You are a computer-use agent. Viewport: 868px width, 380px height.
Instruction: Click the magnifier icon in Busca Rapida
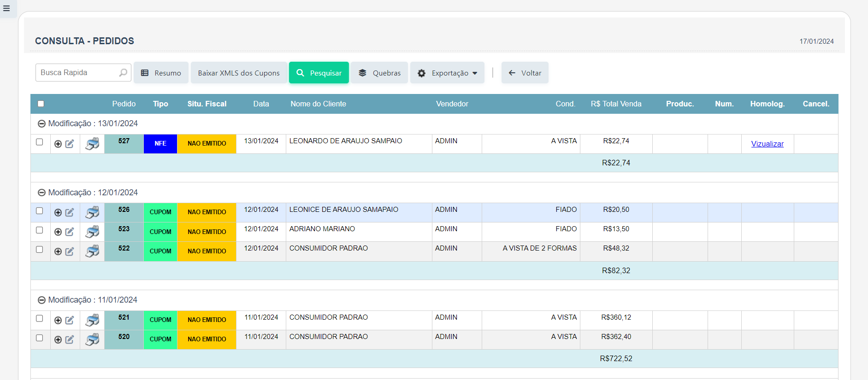123,73
